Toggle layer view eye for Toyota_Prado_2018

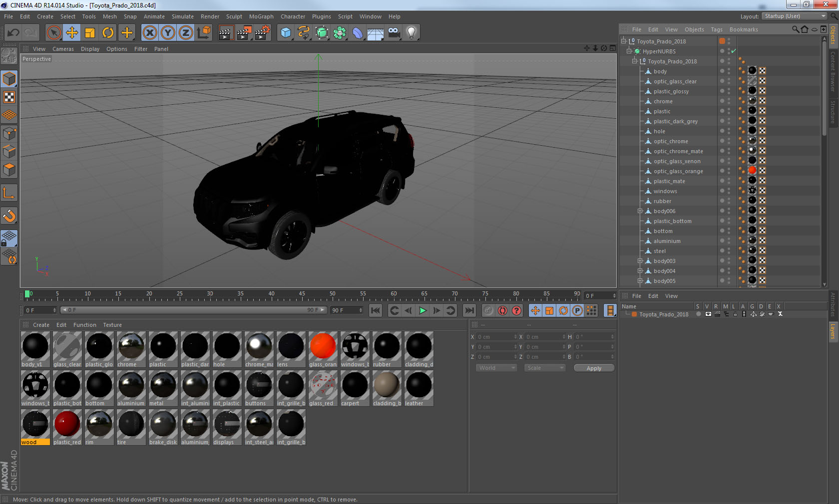708,314
